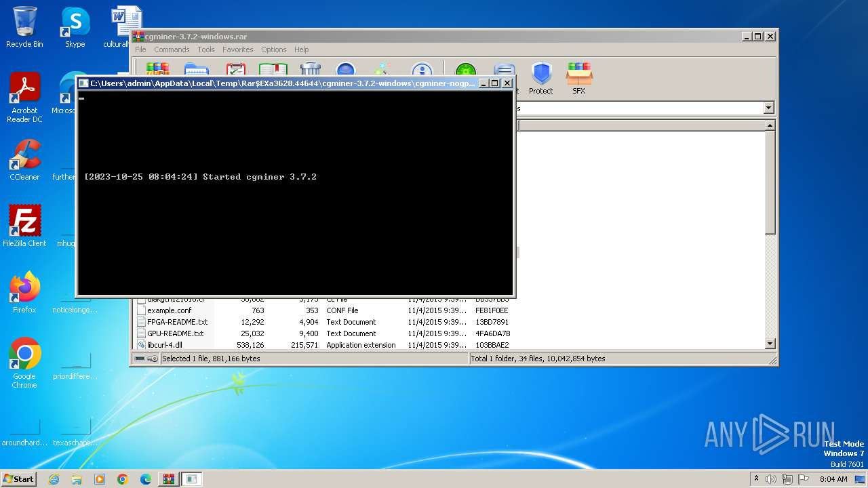
Task: Select example.conf in the WinRAR list
Action: point(170,310)
